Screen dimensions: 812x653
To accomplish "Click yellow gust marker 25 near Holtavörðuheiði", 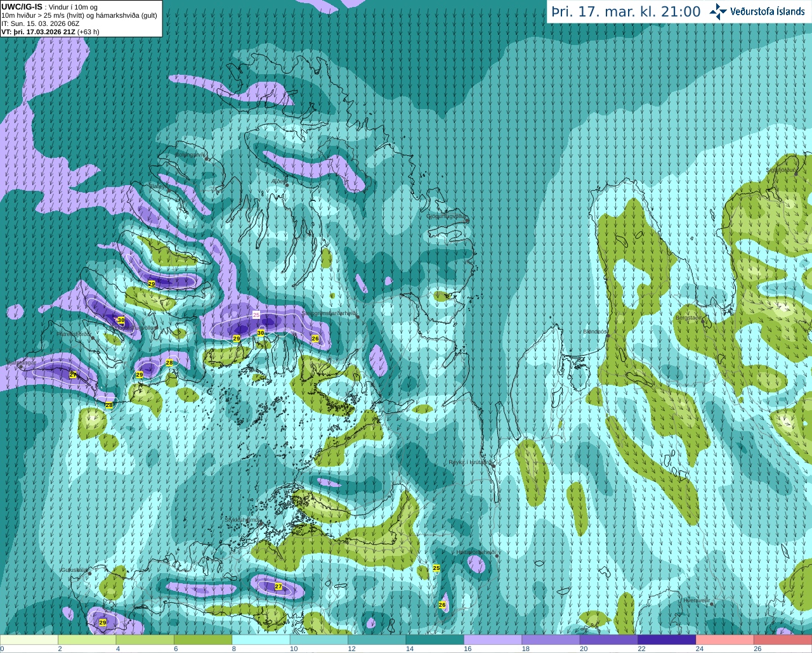I will pos(436,568).
